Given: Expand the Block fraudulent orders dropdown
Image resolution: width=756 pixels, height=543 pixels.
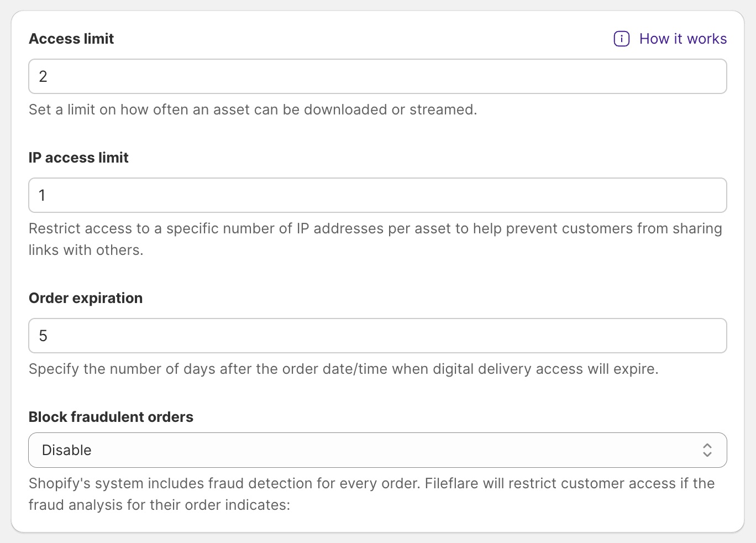Looking at the screenshot, I should [x=377, y=450].
